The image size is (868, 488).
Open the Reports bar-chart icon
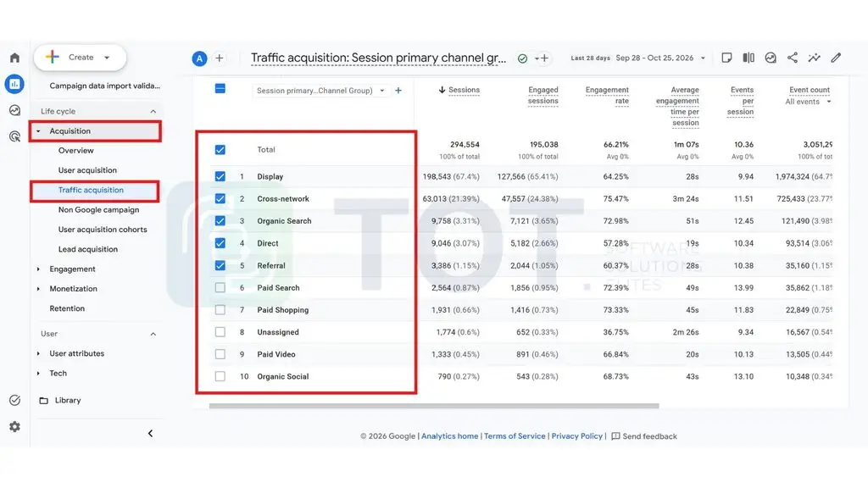click(14, 84)
